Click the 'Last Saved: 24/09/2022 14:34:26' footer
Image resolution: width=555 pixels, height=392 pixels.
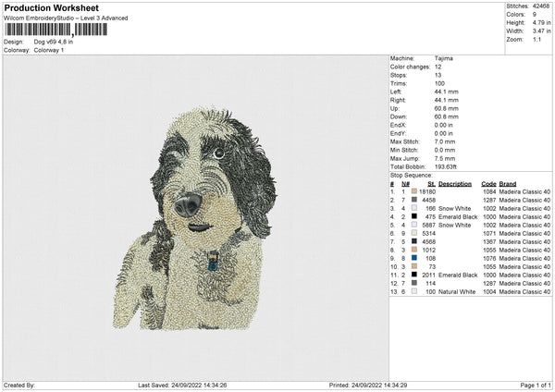[182, 386]
